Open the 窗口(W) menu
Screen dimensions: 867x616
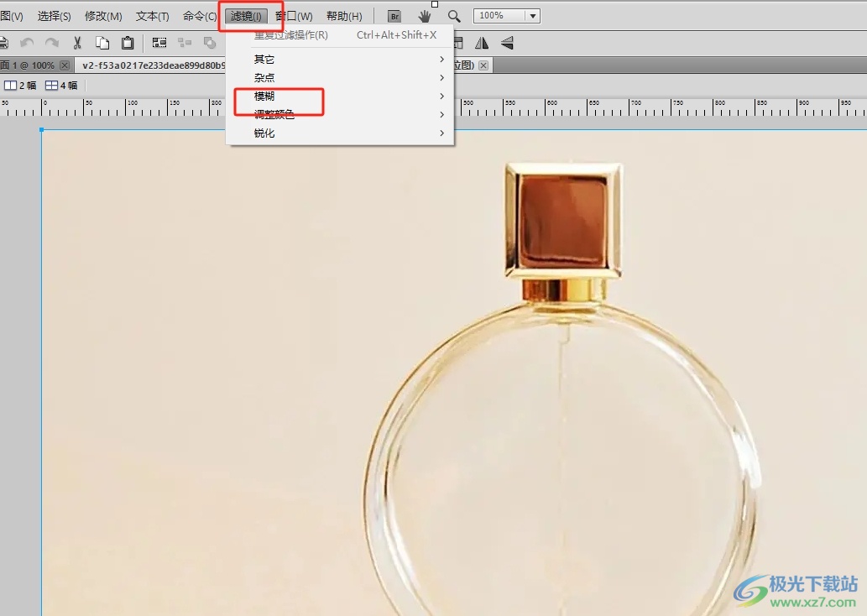click(294, 16)
